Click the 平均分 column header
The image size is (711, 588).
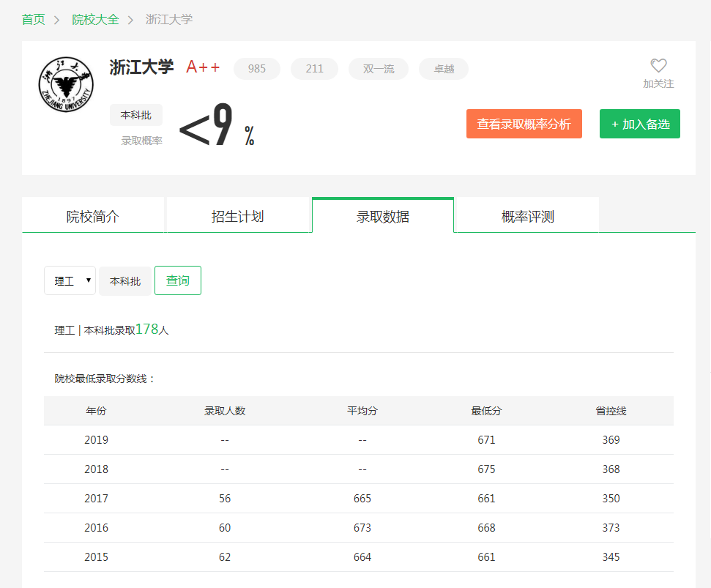pyautogui.click(x=362, y=411)
